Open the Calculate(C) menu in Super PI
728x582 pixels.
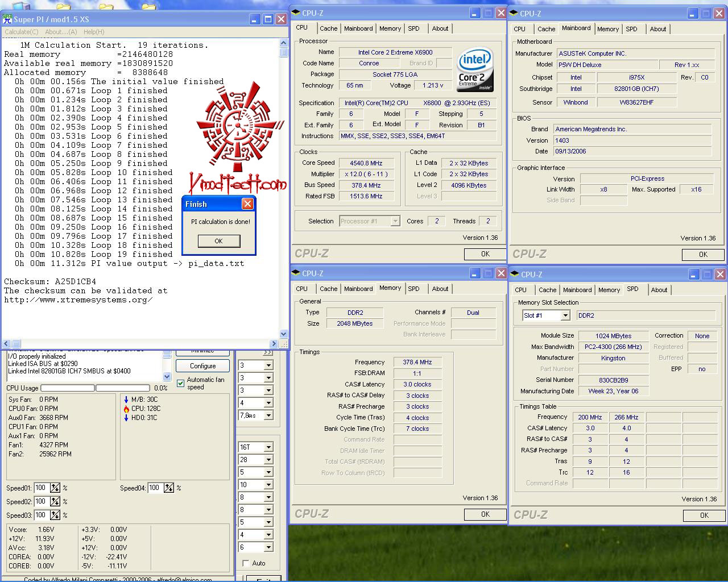(x=22, y=32)
